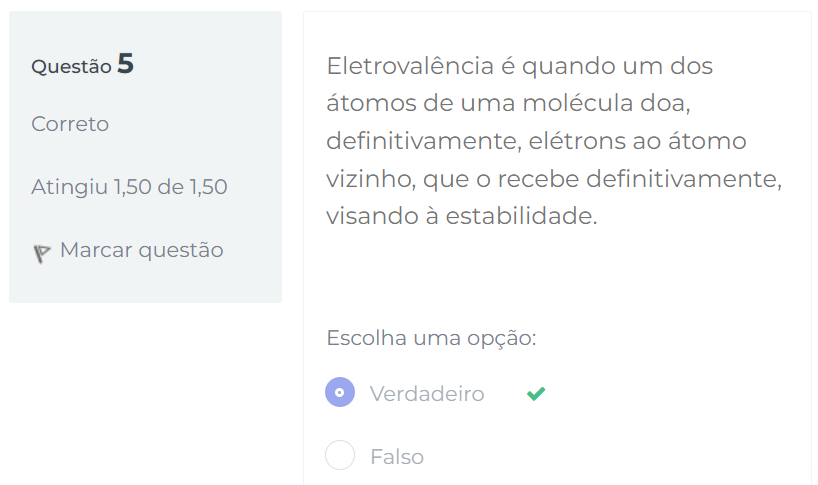Image resolution: width=818 pixels, height=485 pixels.
Task: Click the green correct-answer checkmark
Action: click(536, 394)
